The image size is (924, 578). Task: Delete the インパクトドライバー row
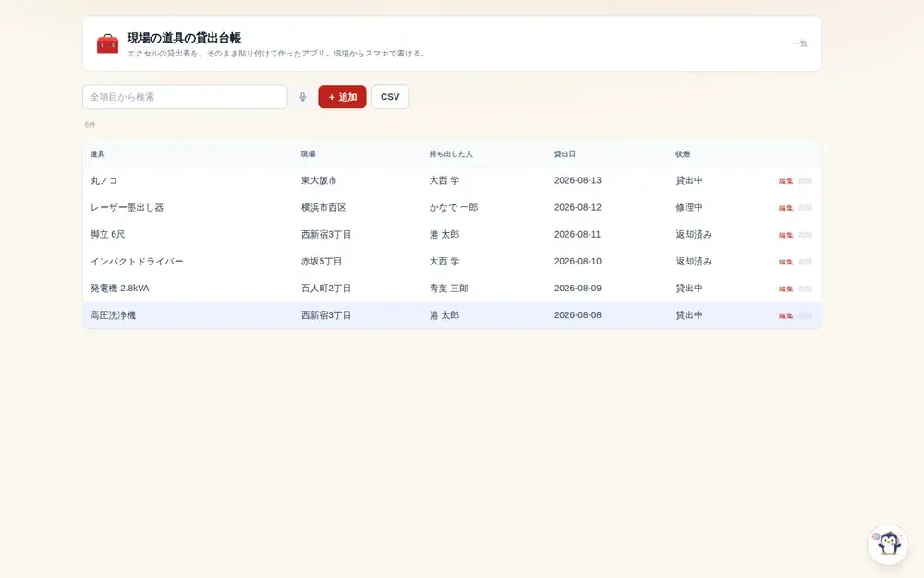point(805,262)
